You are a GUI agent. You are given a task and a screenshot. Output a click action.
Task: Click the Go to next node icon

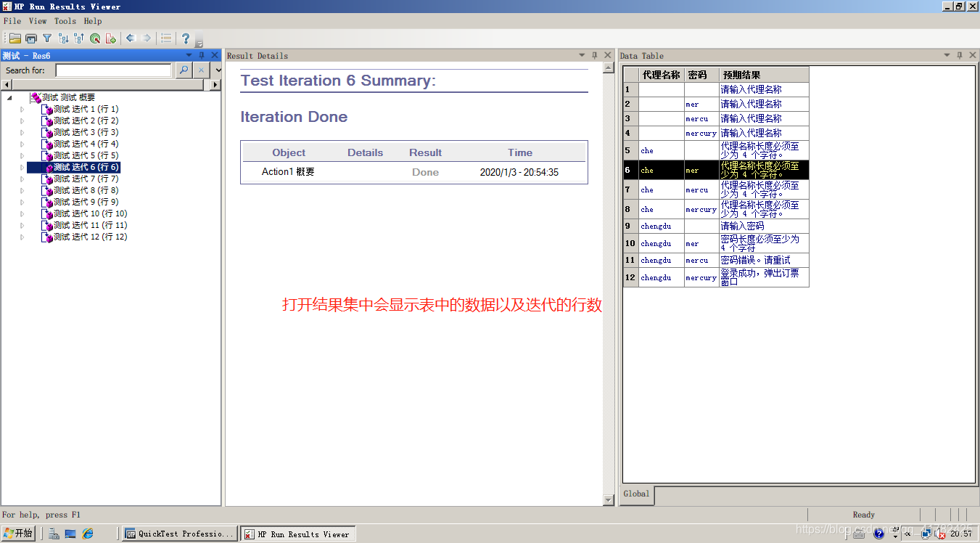coord(63,38)
